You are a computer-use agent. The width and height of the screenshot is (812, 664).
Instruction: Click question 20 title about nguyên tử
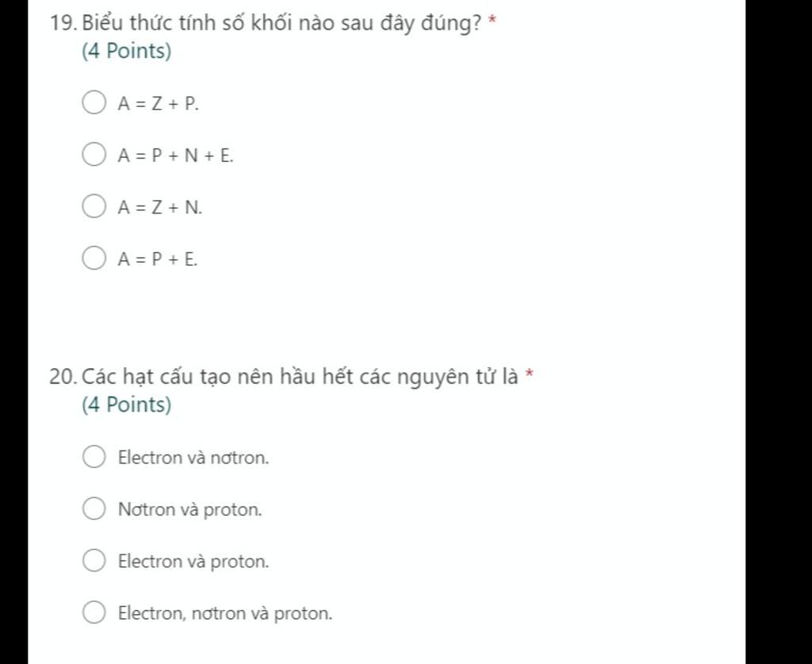(300, 376)
